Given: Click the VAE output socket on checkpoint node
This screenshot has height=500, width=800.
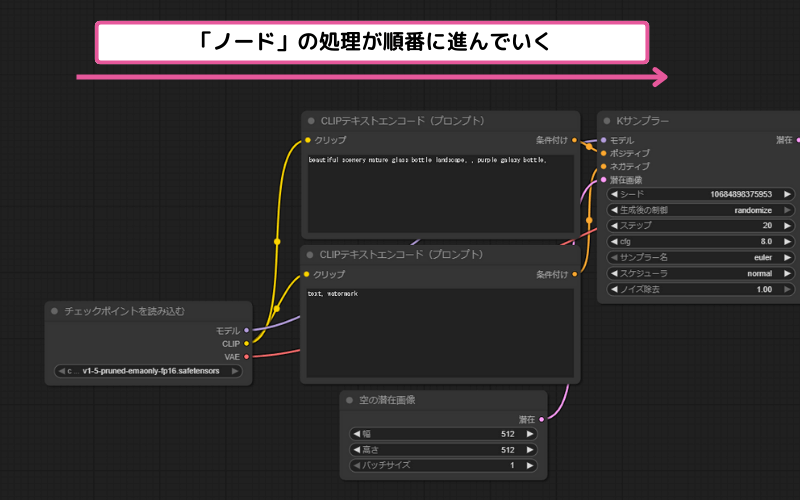Looking at the screenshot, I should (246, 357).
